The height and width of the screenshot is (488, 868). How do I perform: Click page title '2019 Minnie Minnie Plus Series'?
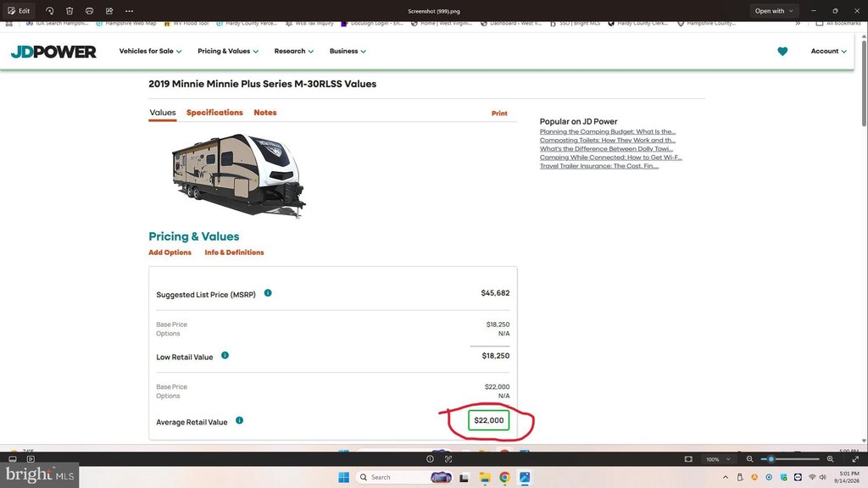pyautogui.click(x=263, y=84)
